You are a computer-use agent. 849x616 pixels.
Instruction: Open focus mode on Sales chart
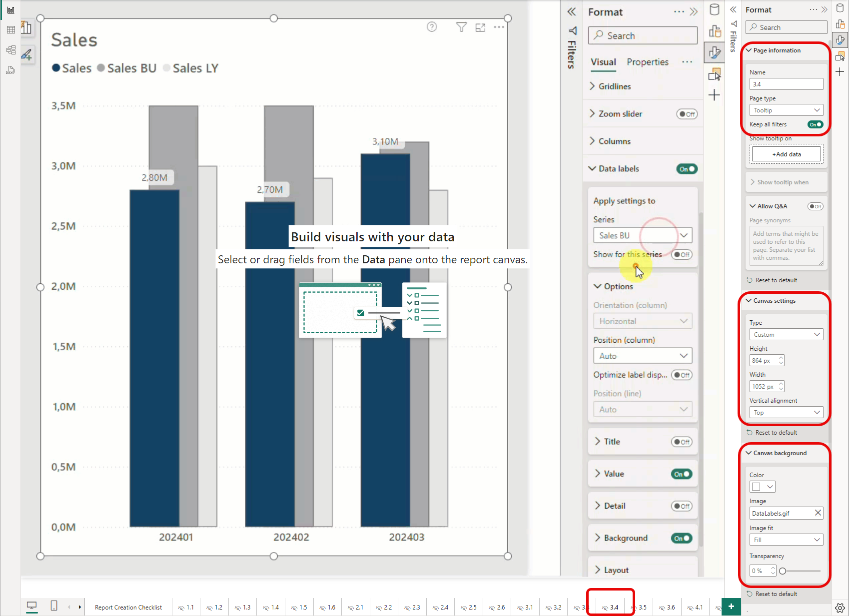pyautogui.click(x=480, y=27)
